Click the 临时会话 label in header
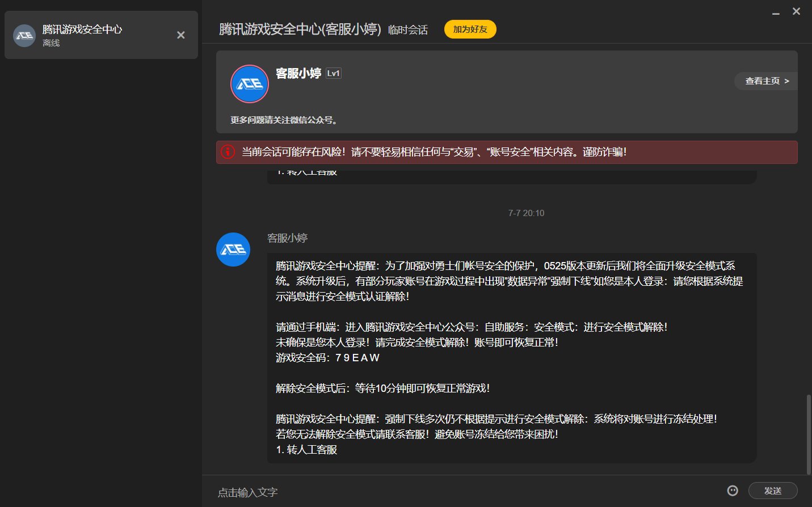Viewport: 812px width, 507px height. (x=408, y=30)
